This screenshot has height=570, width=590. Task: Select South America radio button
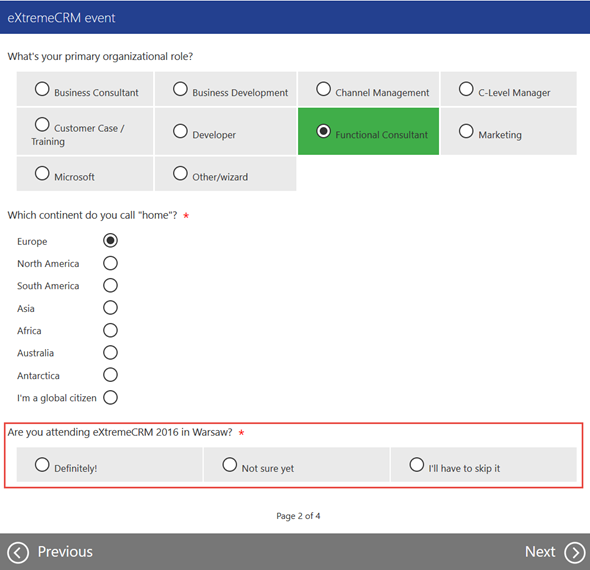point(110,285)
